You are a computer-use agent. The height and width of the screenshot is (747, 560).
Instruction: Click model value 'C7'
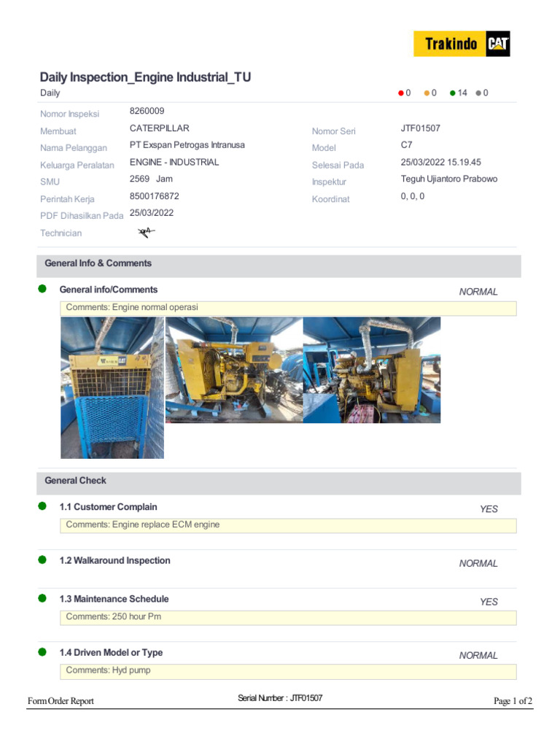(x=406, y=145)
